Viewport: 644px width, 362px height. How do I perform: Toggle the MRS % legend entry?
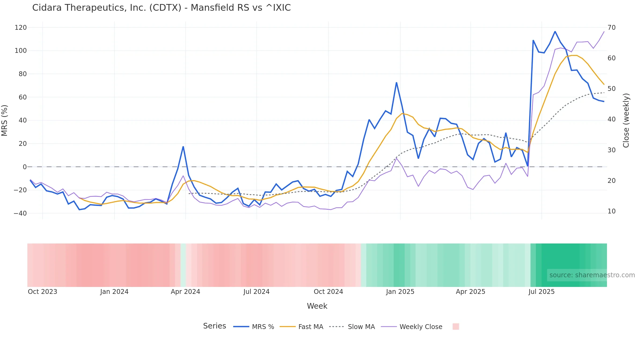click(x=254, y=327)
